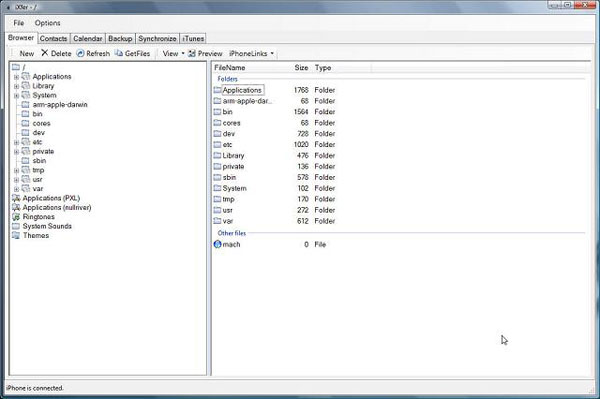Select arm-apple-darwin in the tree
This screenshot has height=399, width=600.
pos(60,105)
